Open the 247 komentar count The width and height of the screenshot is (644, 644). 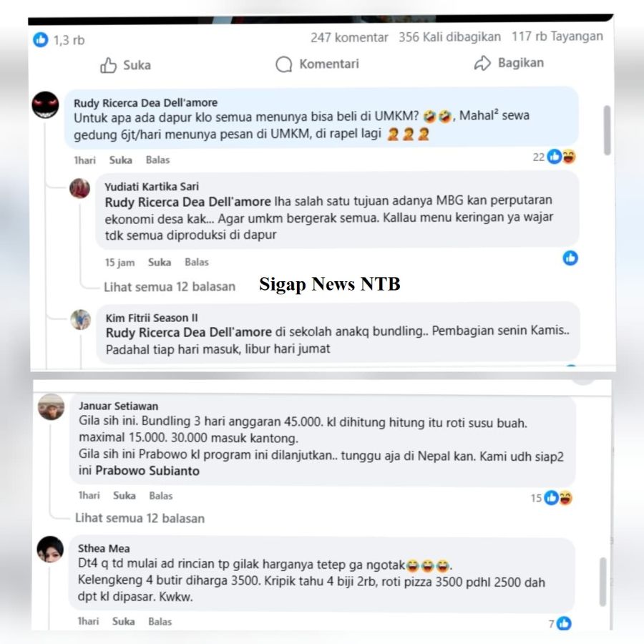click(349, 37)
